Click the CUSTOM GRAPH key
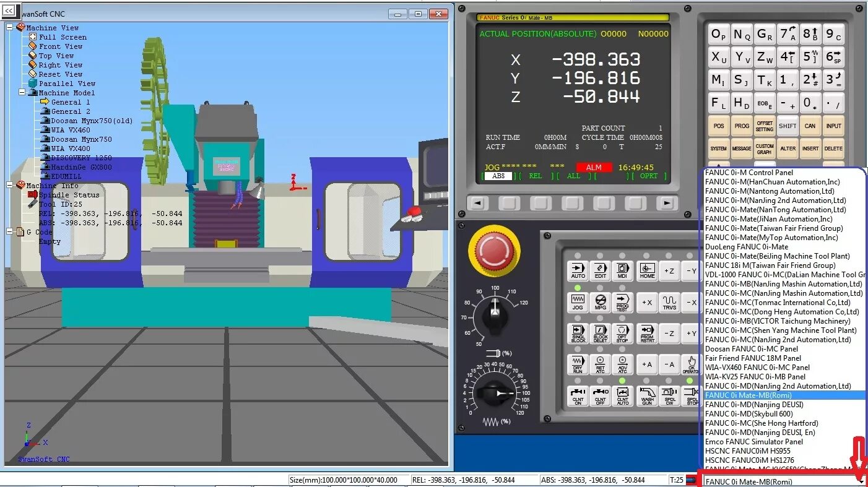This screenshot has height=487, width=868. point(765,149)
